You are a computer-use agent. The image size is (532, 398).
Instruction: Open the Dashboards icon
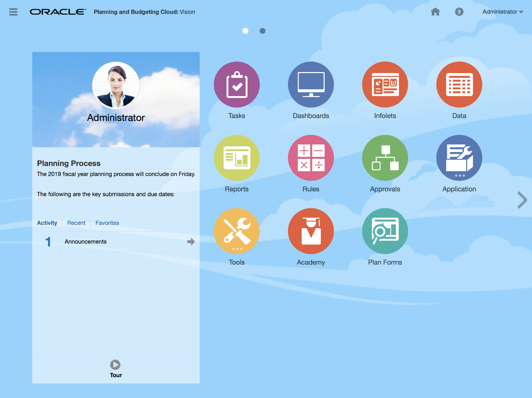pos(311,84)
